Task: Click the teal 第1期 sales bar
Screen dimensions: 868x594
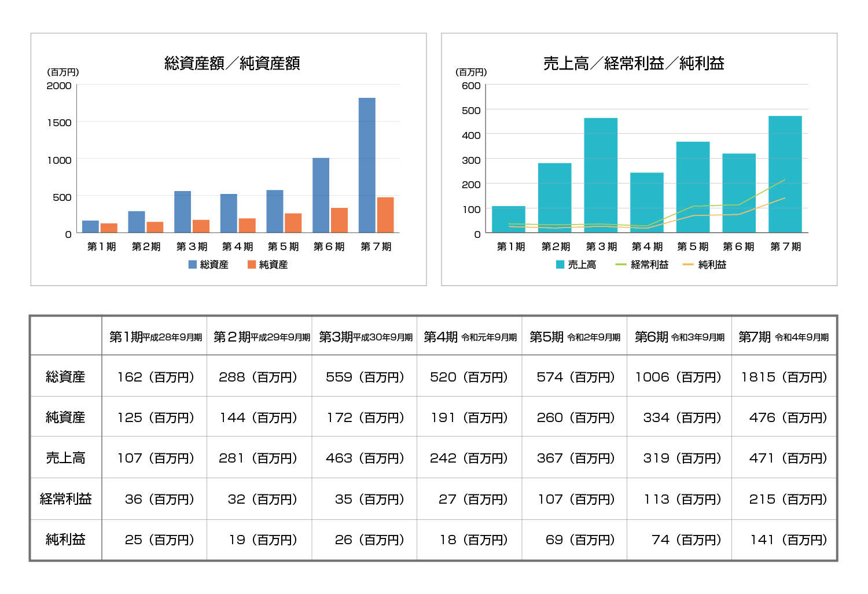Action: pyautogui.click(x=509, y=219)
